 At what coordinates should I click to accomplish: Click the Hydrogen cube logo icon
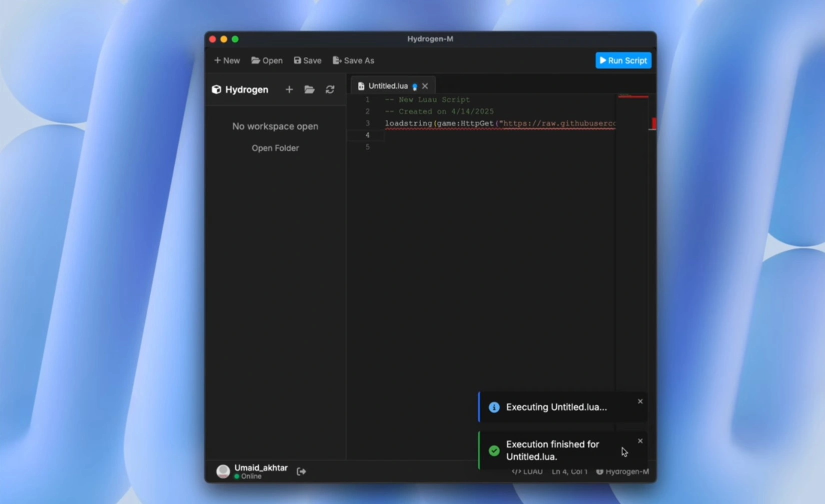point(216,89)
